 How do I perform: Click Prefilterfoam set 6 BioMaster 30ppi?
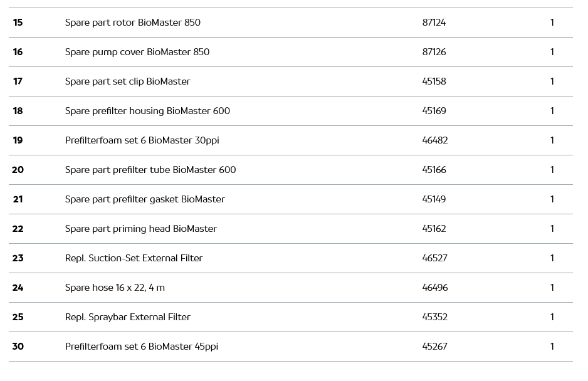[x=142, y=140]
